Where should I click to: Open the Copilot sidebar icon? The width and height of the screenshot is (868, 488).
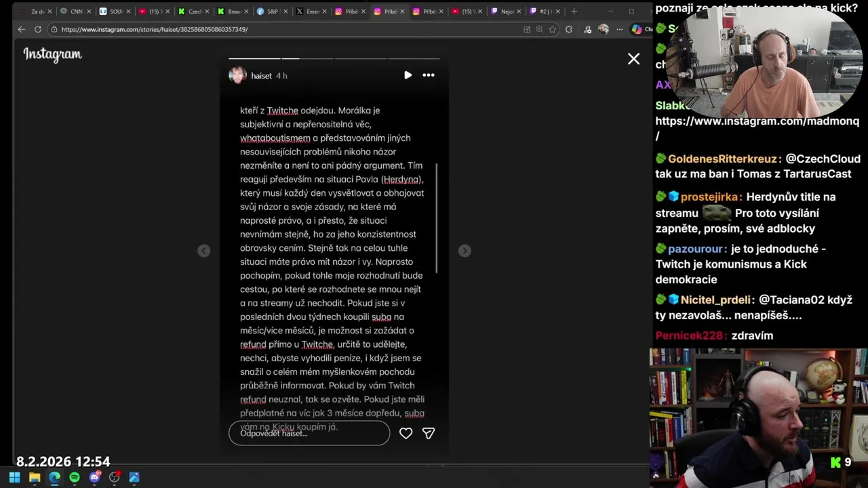(637, 29)
